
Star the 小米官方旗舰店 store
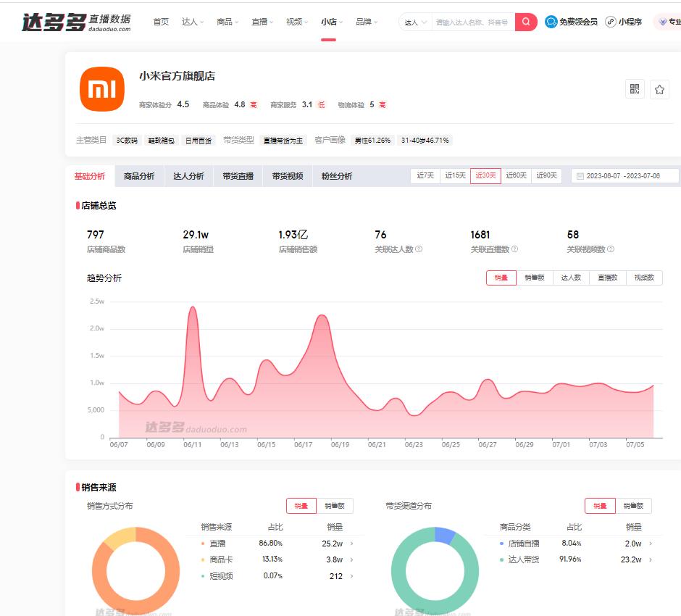659,88
